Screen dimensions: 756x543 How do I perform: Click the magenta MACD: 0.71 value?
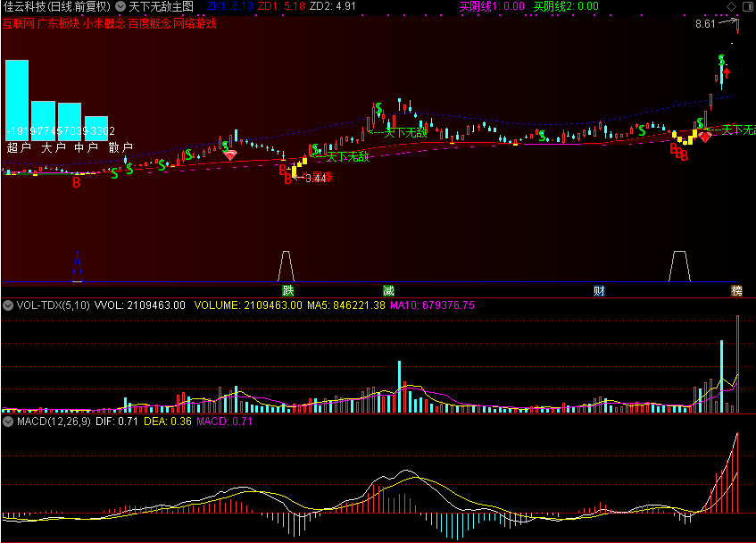(224, 422)
